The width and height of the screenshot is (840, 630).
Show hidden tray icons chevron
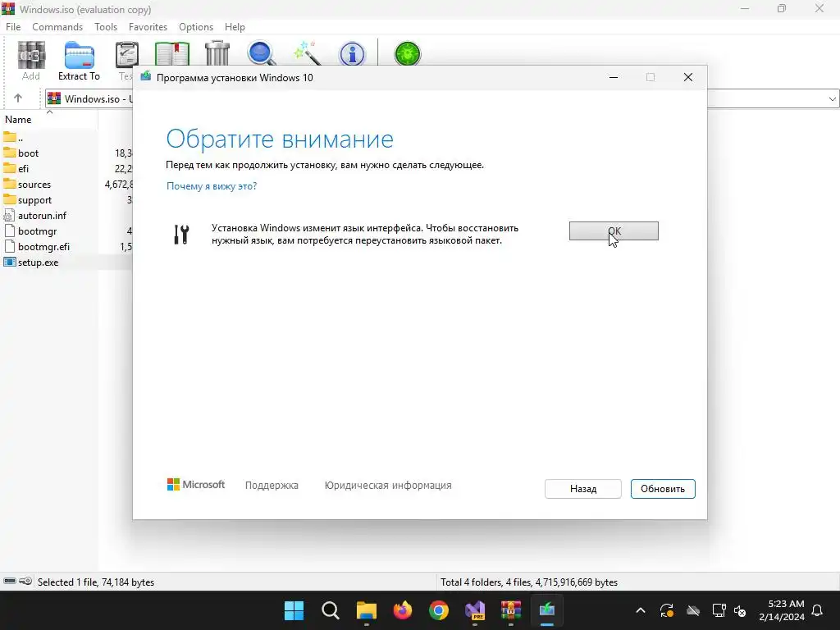[x=640, y=610]
